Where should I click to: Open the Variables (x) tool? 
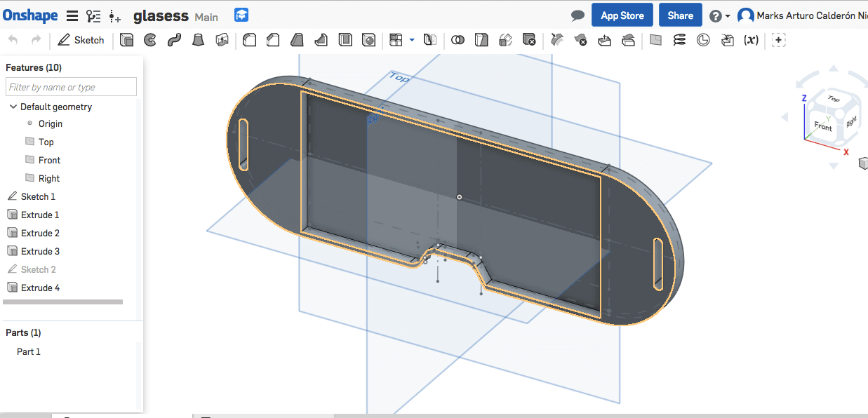click(x=751, y=40)
